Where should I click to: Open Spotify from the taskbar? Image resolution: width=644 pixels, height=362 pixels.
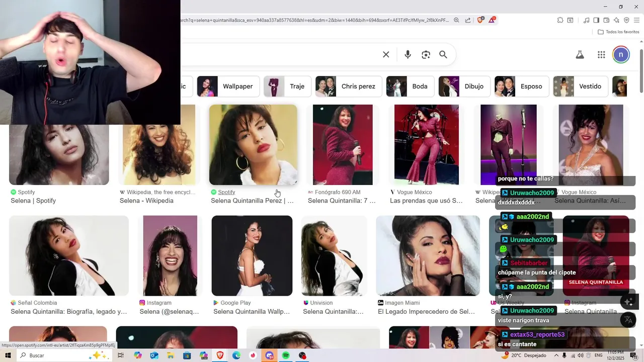point(286,355)
